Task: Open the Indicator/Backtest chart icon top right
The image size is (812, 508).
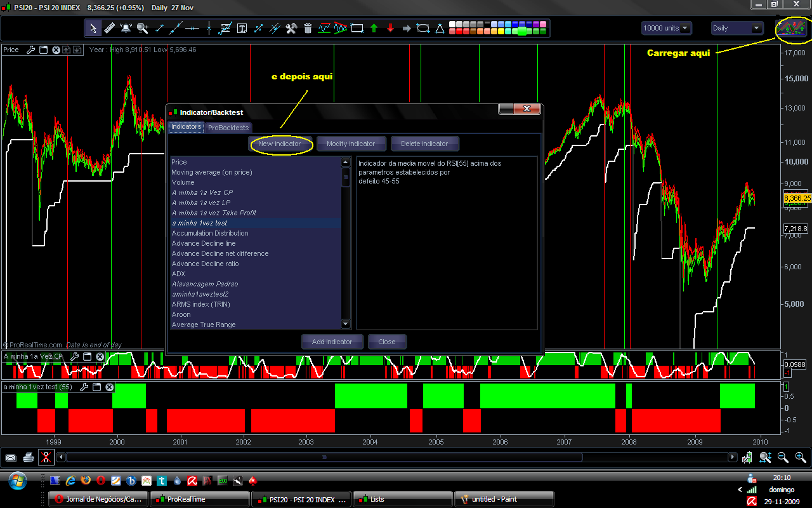Action: (791, 29)
